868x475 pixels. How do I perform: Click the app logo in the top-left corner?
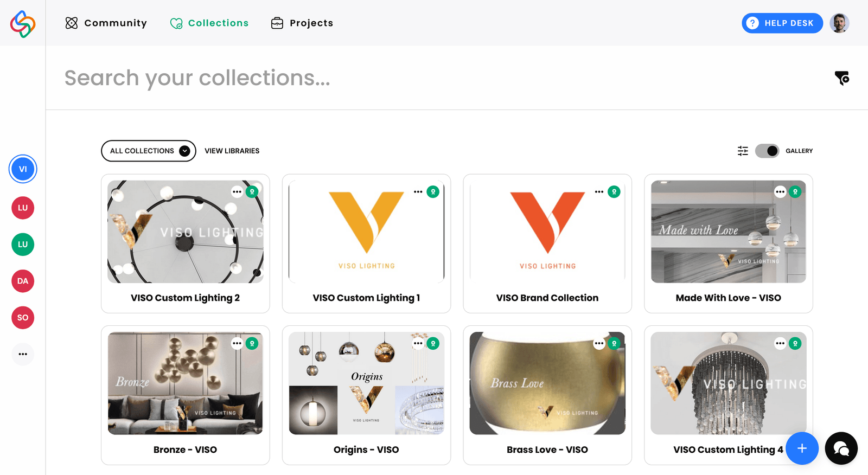pyautogui.click(x=22, y=23)
